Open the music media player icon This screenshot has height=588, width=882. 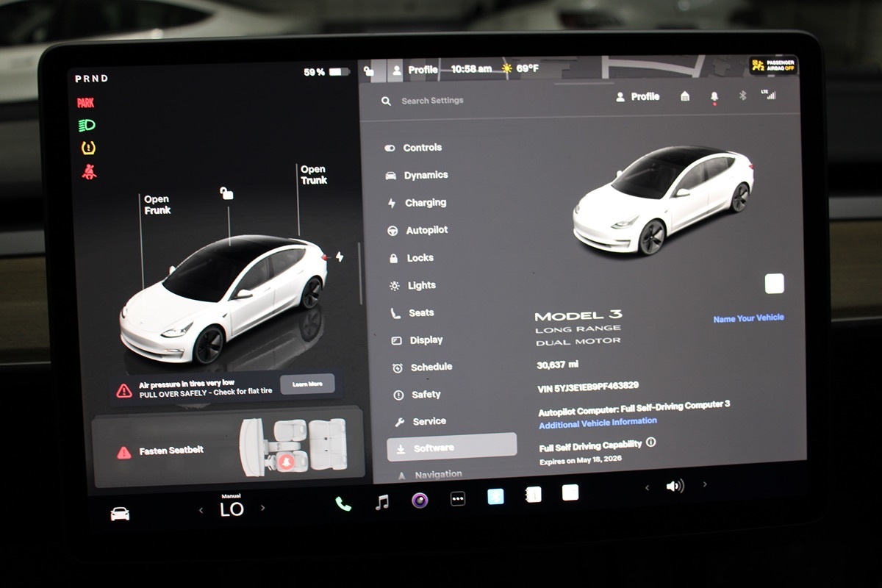tap(382, 502)
